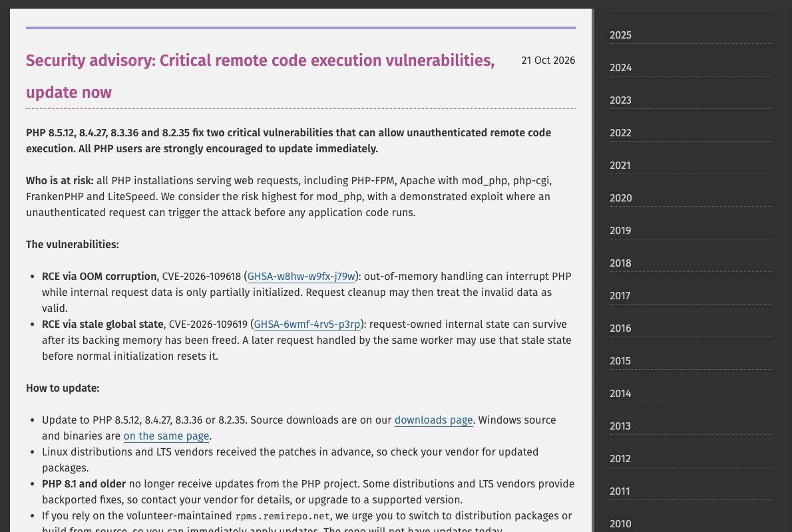The image size is (792, 532).
Task: Select 2021 in the news archive sidebar
Action: (620, 166)
